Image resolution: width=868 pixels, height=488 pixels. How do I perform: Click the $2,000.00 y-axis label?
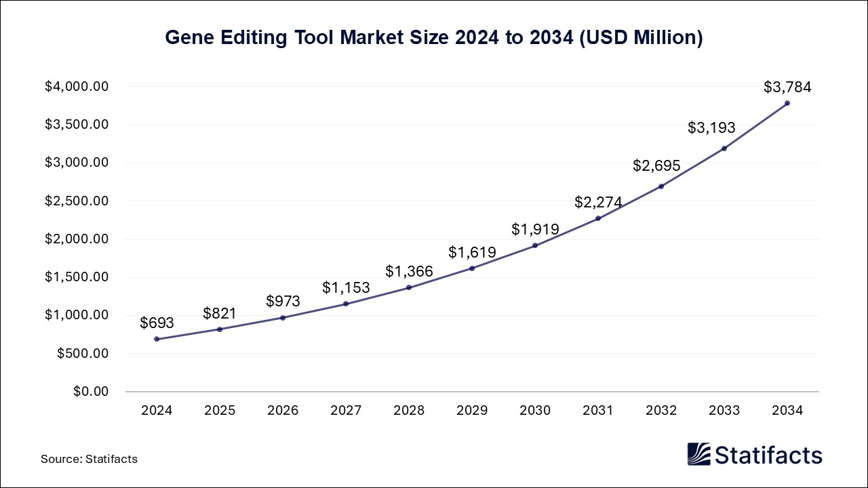(x=77, y=239)
